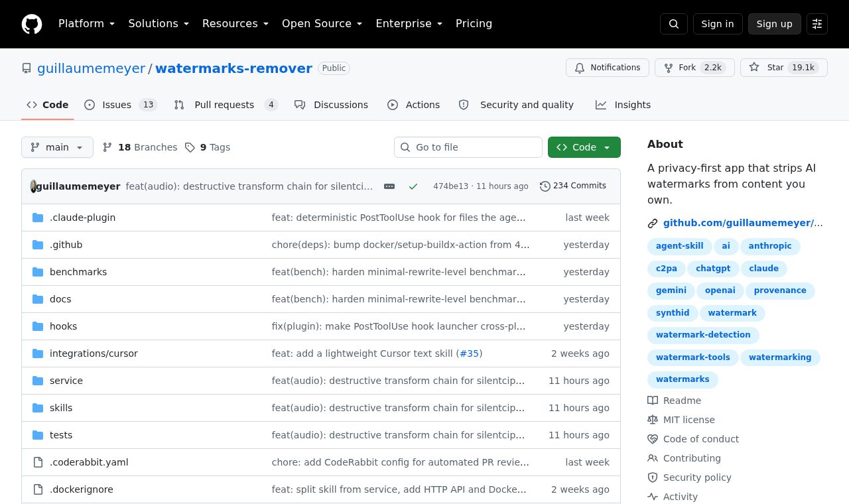Click the file icon beside .coderabbit.yaml
This screenshot has height=504, width=849.
coord(38,462)
